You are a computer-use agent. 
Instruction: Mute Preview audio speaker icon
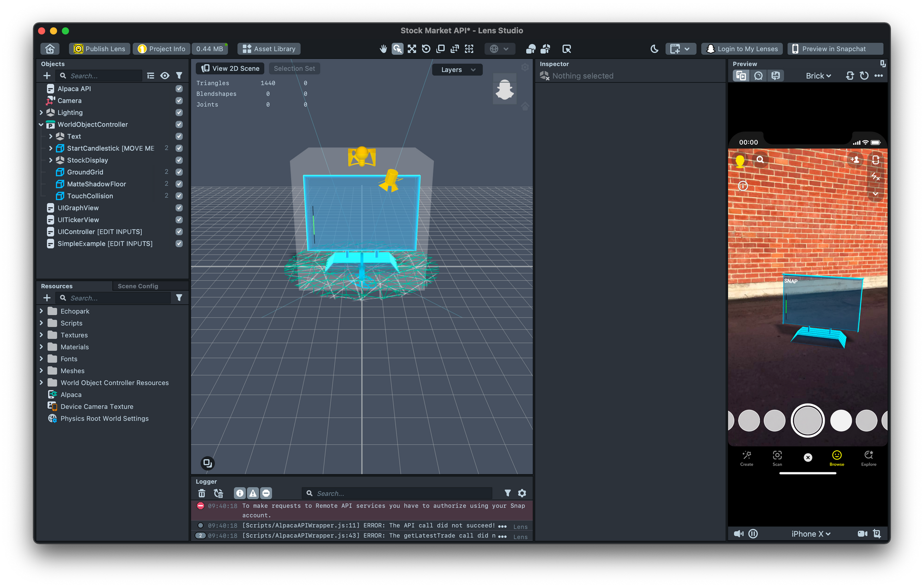tap(738, 533)
